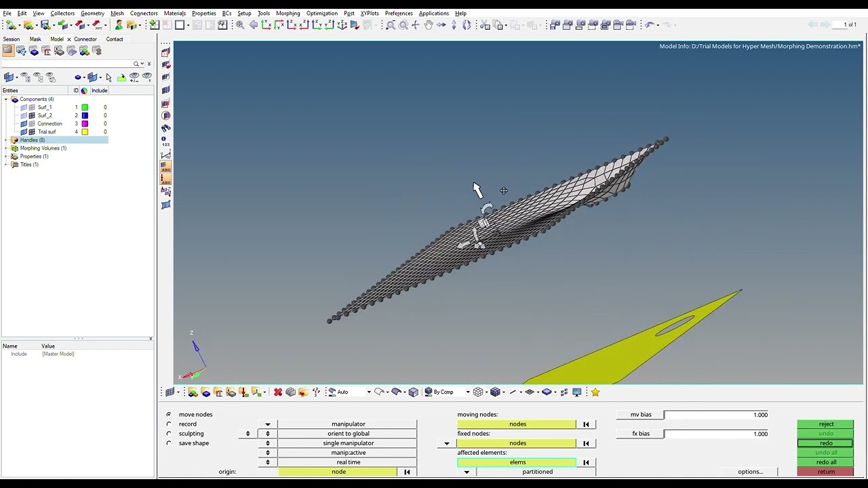Image resolution: width=868 pixels, height=488 pixels.
Task: Expand the Titles (1) tree node
Action: tap(6, 164)
